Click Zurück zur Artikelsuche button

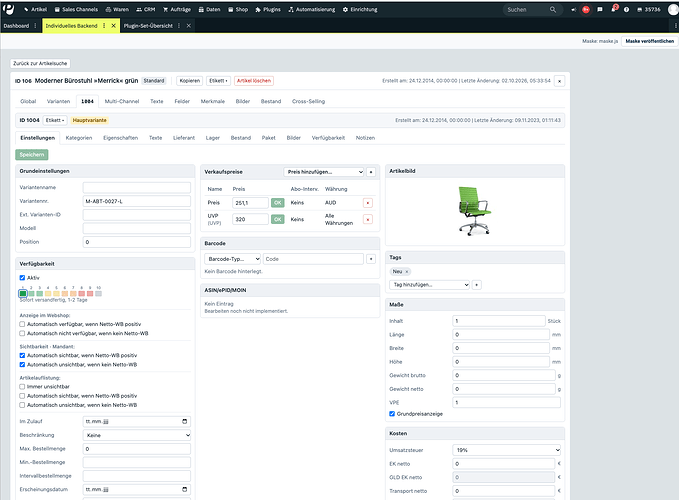(40, 63)
